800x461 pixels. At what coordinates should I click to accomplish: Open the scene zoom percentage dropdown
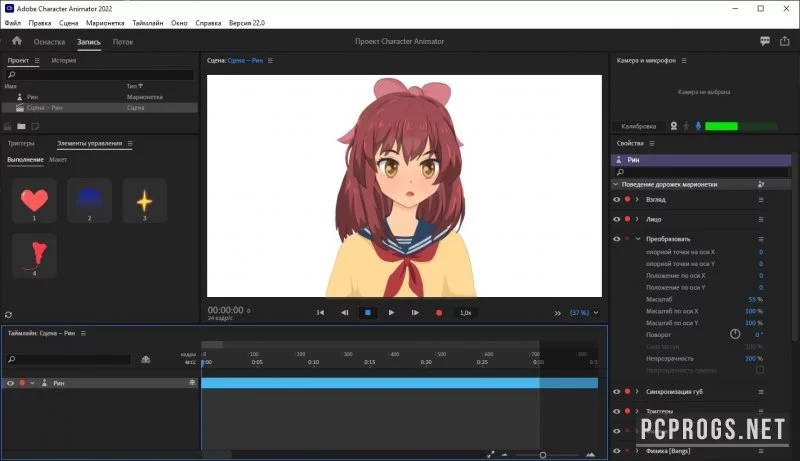pos(584,313)
